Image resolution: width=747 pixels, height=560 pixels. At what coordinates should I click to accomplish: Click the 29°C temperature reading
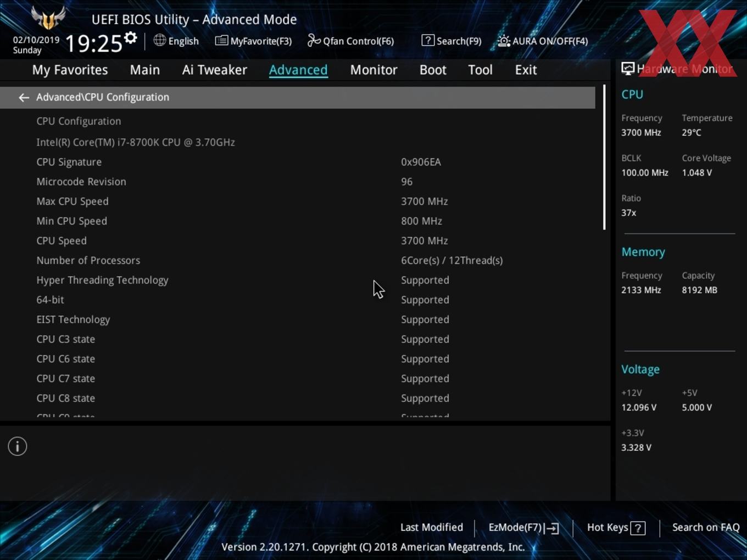(x=692, y=133)
